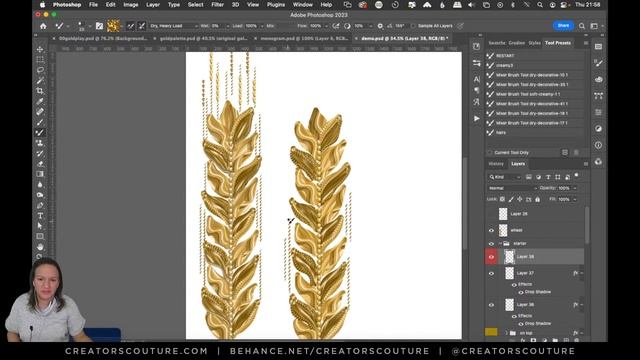Open the Info panel icon
The width and height of the screenshot is (640, 360).
click(x=598, y=145)
